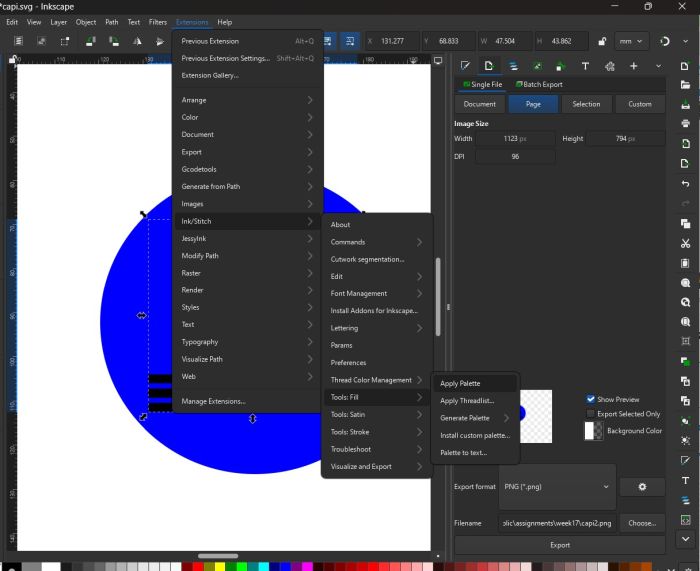Viewport: 700px width, 571px height.
Task: Open the mm units dropdown
Action: tap(631, 41)
